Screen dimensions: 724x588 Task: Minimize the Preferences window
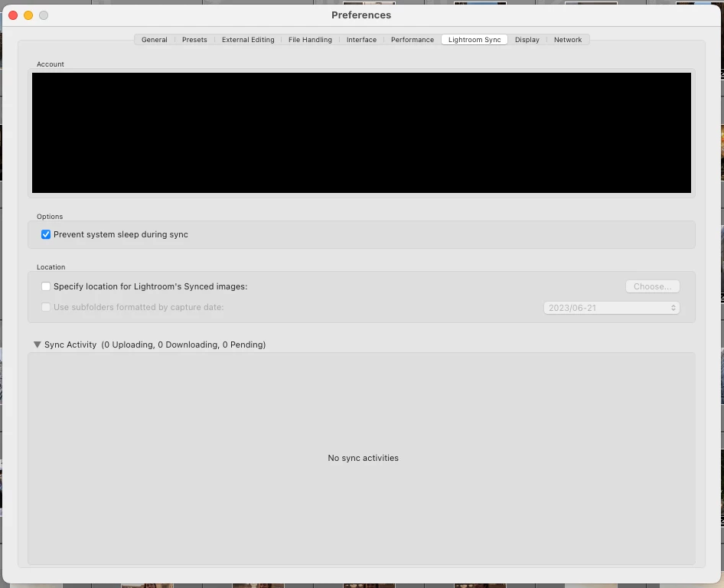pos(28,15)
